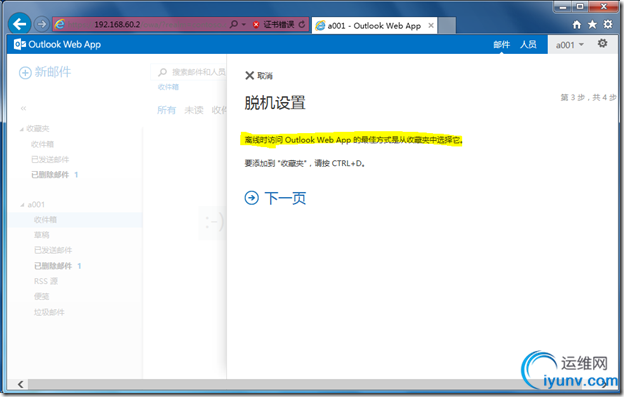Click the search magnifier icon in mail search

tap(162, 72)
